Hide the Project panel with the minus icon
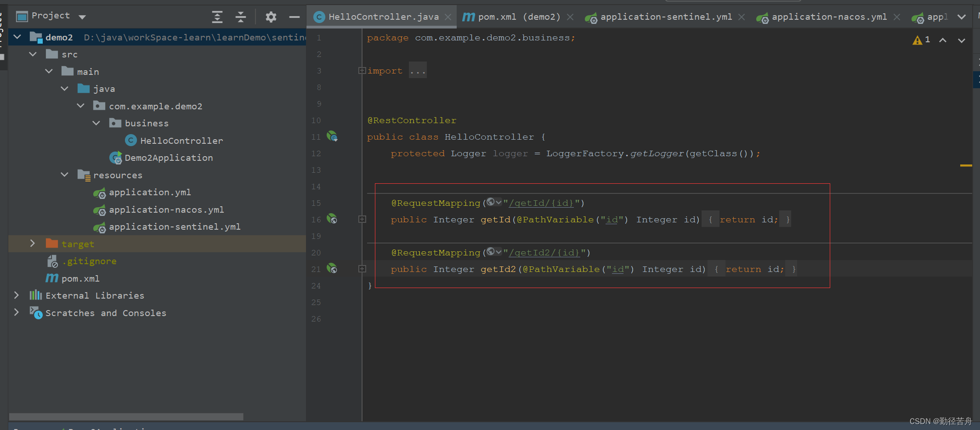This screenshot has height=430, width=980. pos(295,17)
